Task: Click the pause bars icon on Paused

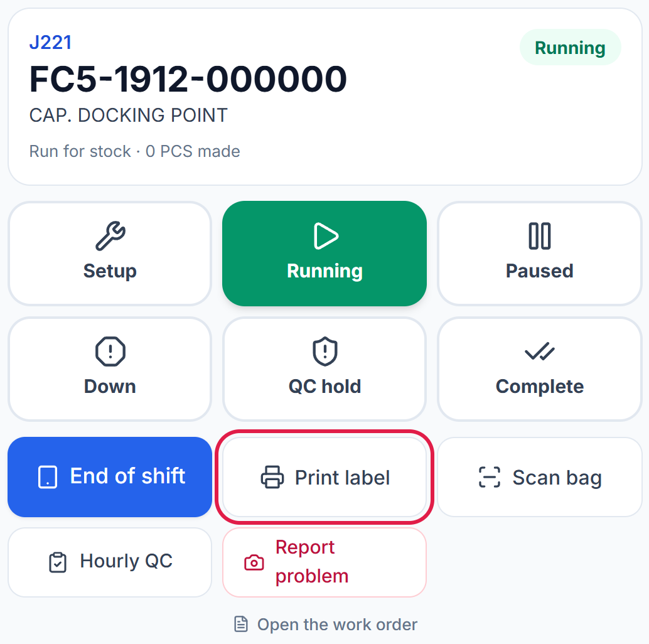Action: tap(540, 236)
